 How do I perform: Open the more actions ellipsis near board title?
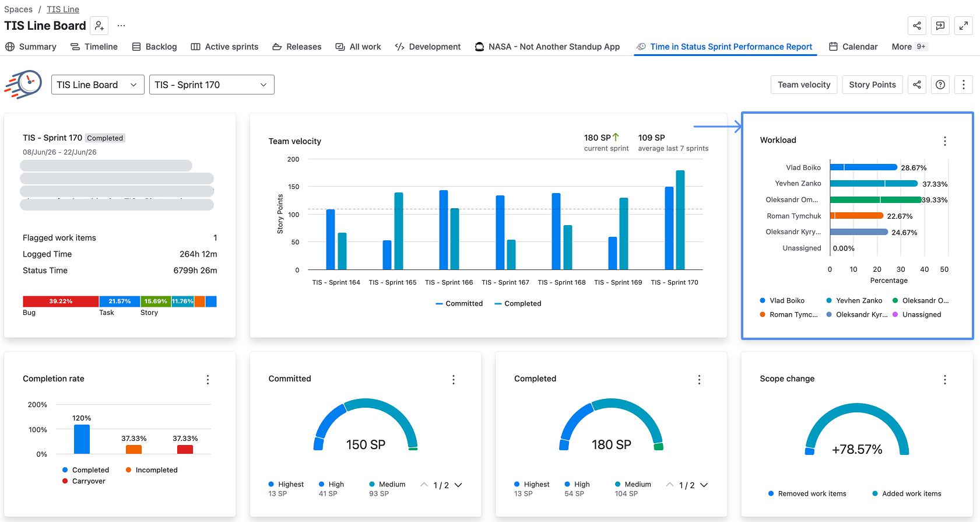point(121,26)
